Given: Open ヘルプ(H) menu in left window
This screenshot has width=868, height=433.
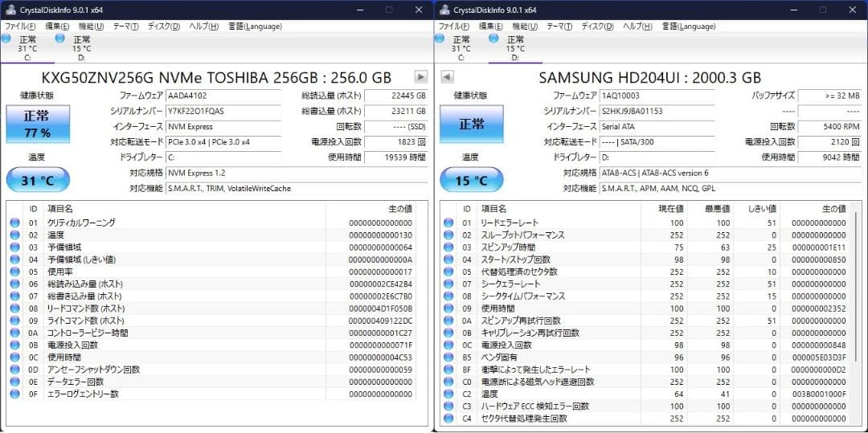Looking at the screenshot, I should click(203, 26).
